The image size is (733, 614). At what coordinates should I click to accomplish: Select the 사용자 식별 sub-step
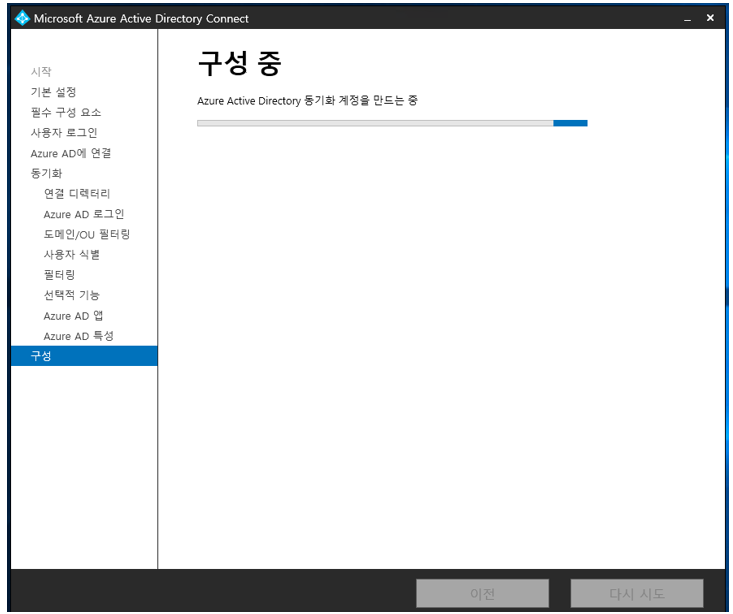click(x=72, y=254)
